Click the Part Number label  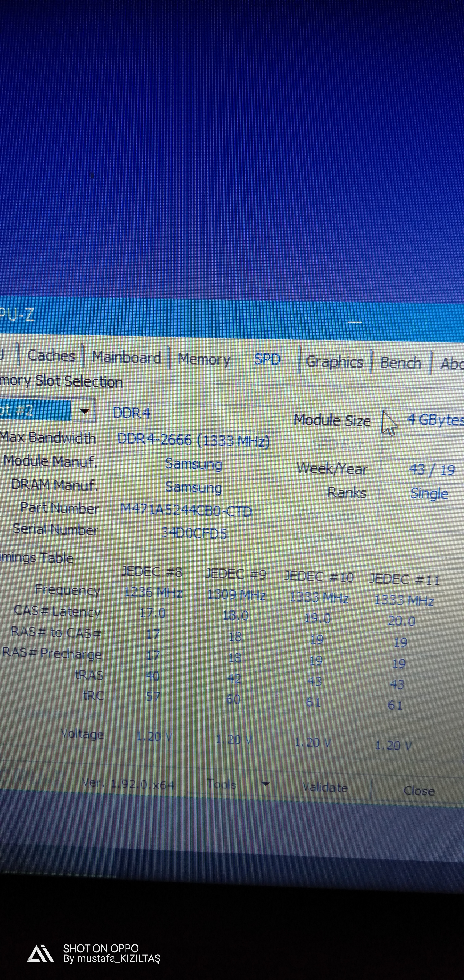coord(59,508)
